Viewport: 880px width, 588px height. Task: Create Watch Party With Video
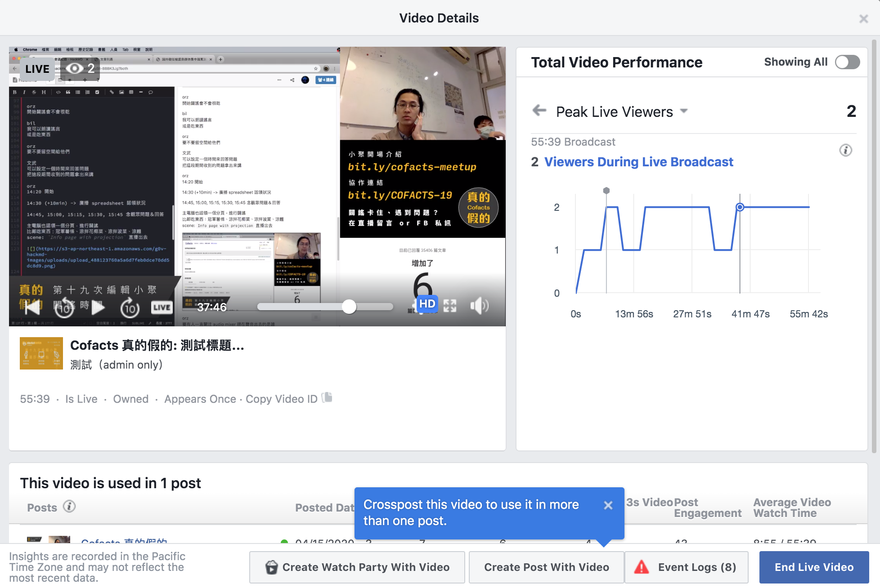point(357,567)
